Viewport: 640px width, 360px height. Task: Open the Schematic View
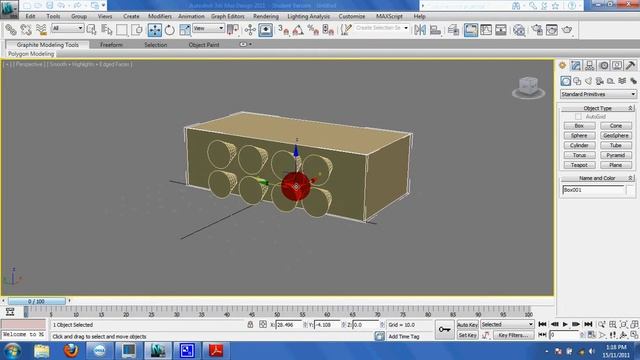point(501,29)
